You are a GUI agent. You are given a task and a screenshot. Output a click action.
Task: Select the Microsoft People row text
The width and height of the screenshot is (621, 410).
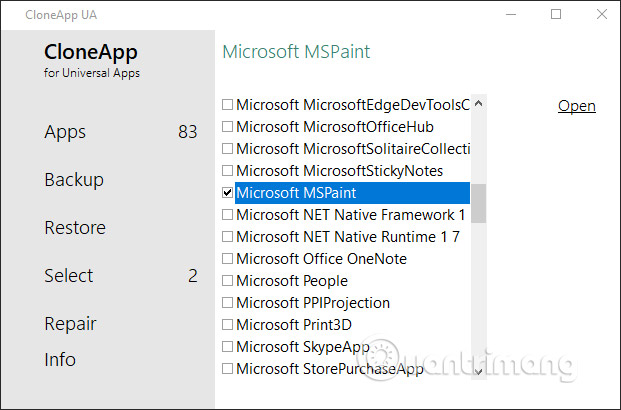tap(292, 281)
